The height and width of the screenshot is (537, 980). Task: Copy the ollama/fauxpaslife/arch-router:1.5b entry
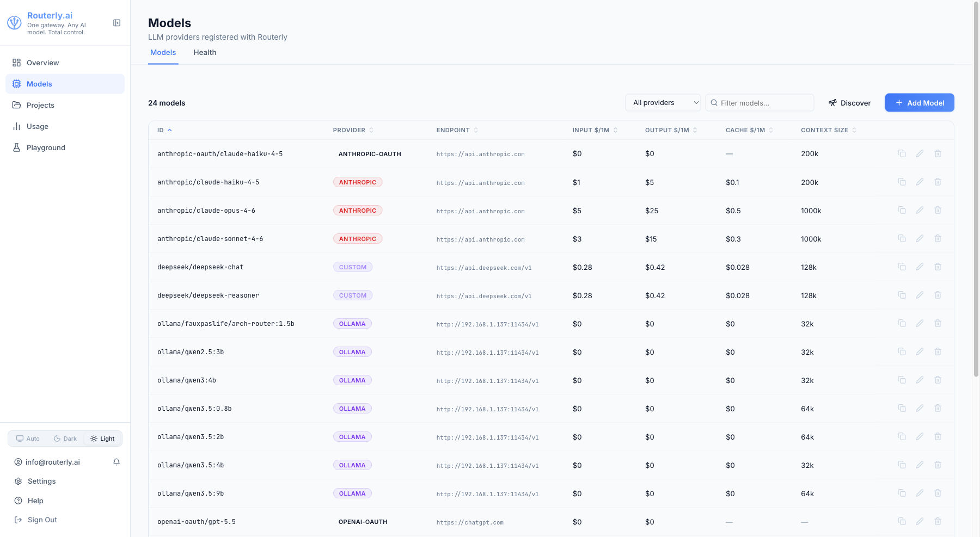pos(902,323)
